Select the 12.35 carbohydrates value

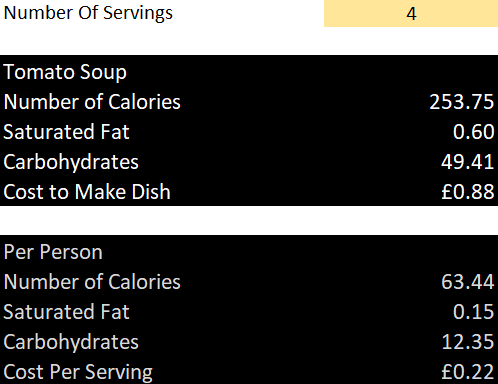468,342
